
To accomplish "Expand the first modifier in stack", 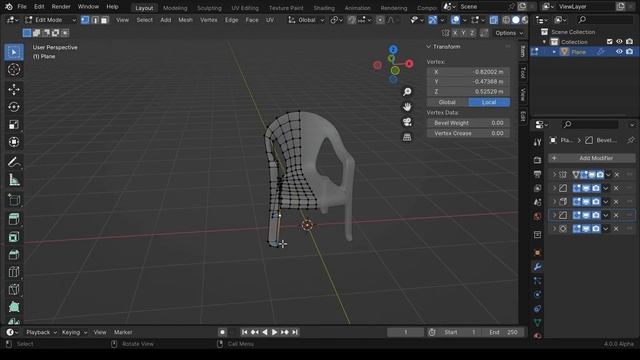I will click(x=554, y=175).
